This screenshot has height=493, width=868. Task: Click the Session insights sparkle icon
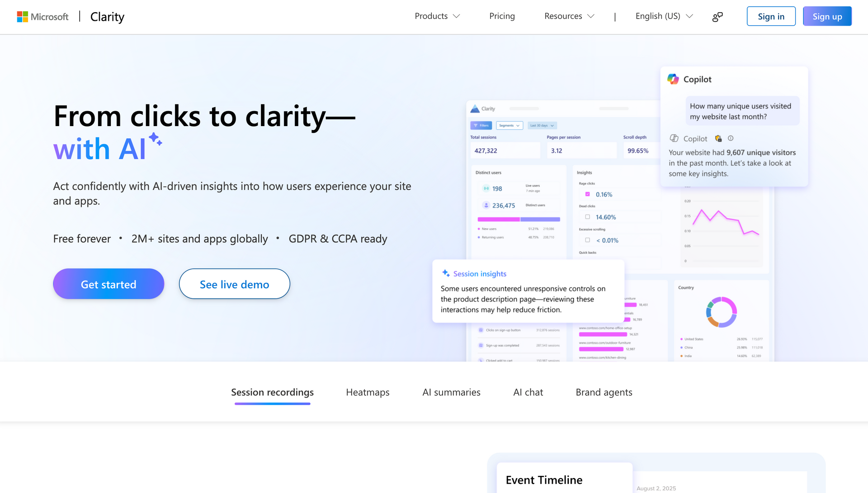(x=446, y=273)
